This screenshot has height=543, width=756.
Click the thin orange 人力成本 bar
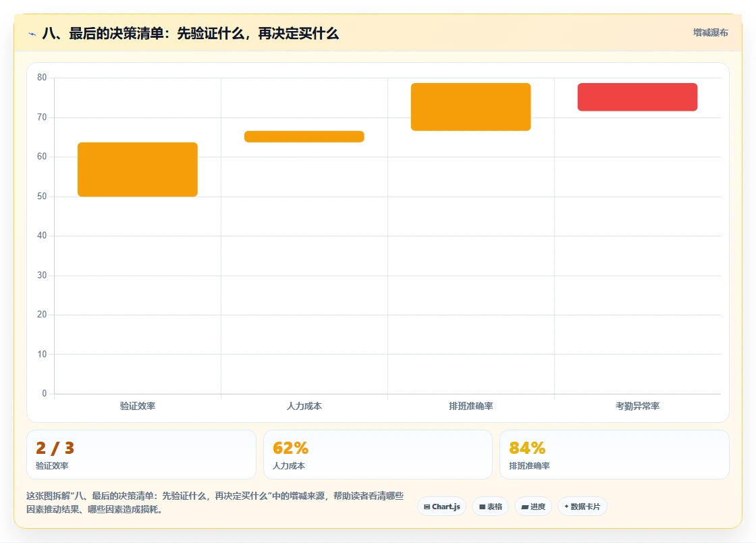(304, 136)
